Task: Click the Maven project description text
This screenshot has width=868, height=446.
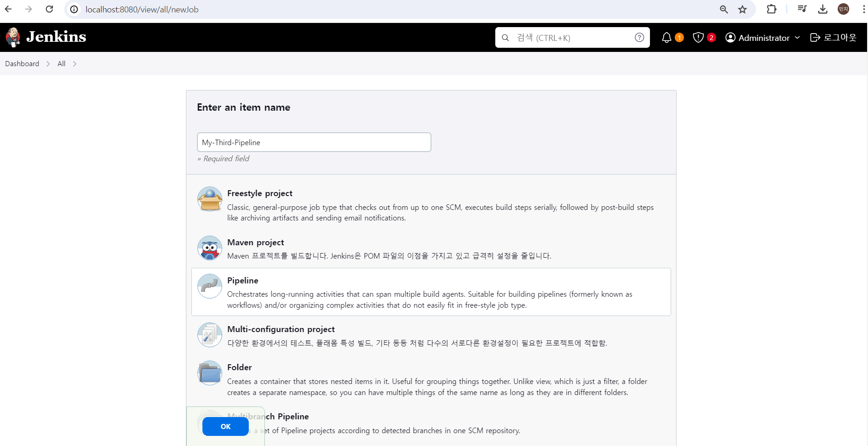Action: [x=389, y=256]
